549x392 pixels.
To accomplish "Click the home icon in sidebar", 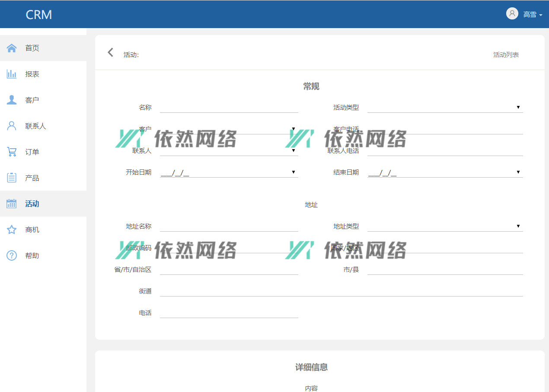I will (x=12, y=48).
